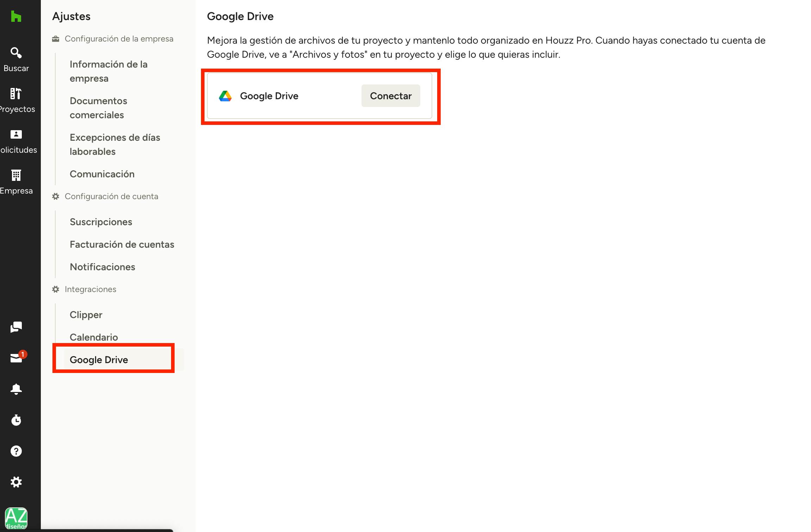Open Proyectos from the sidebar
811x532 pixels.
[x=16, y=94]
